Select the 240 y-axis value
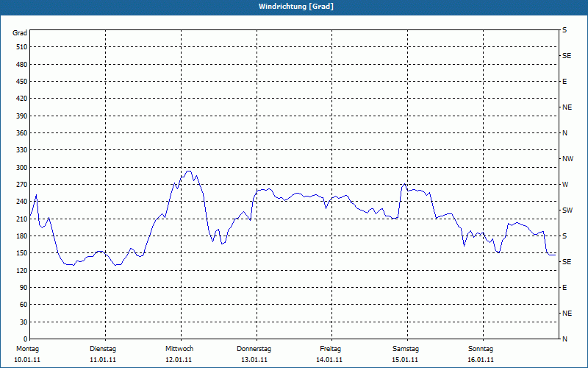The width and height of the screenshot is (588, 368). coord(22,202)
